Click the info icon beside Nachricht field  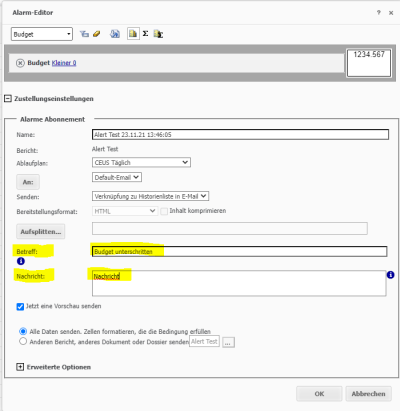[x=390, y=275]
